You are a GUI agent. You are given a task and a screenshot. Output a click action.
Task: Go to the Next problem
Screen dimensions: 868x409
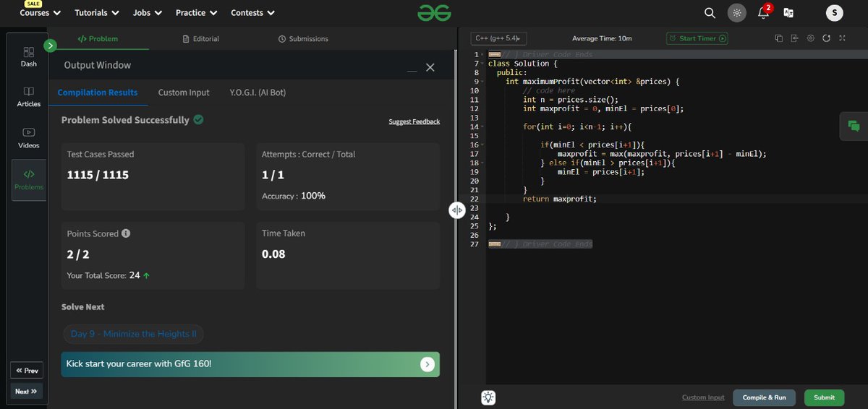coord(27,391)
